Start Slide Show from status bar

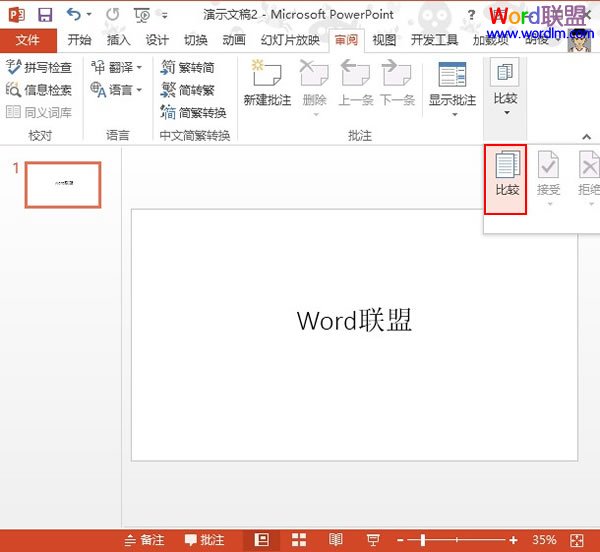coord(373,540)
